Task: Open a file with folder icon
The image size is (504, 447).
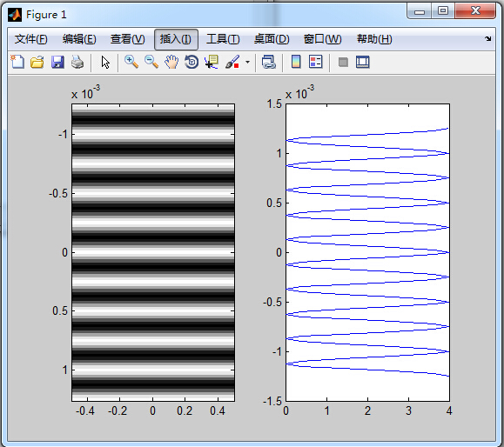Action: (37, 62)
